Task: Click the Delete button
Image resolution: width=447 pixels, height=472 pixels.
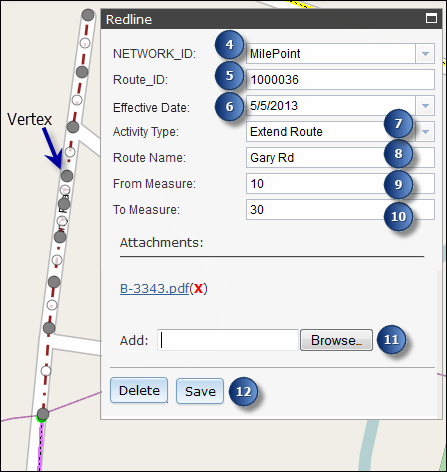Action: click(139, 390)
